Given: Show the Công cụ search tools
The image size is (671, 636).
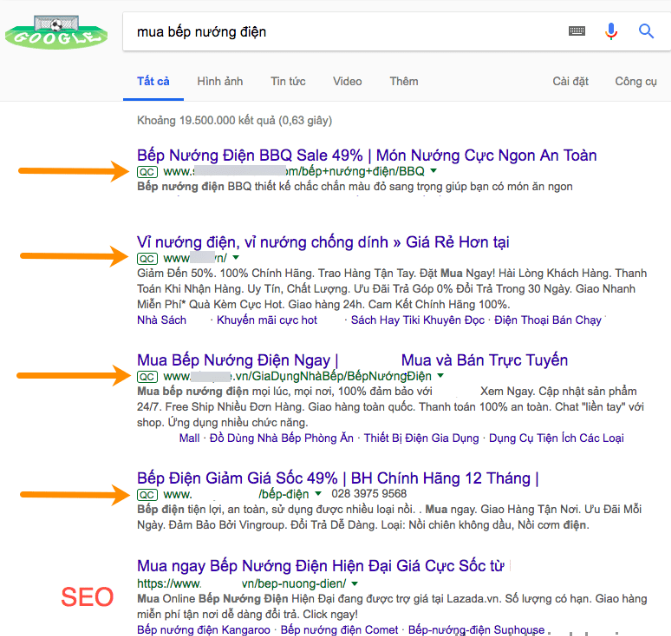Looking at the screenshot, I should point(635,81).
